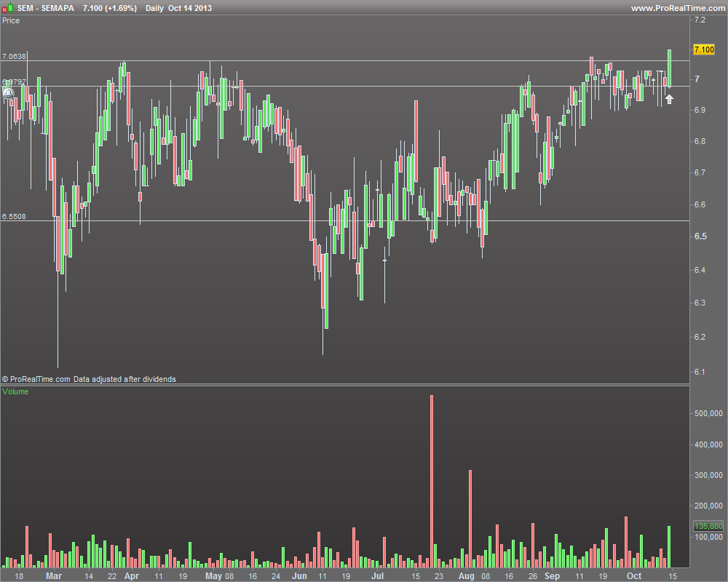Click the Jul label on time axis
This screenshot has width=728, height=582.
tap(377, 576)
